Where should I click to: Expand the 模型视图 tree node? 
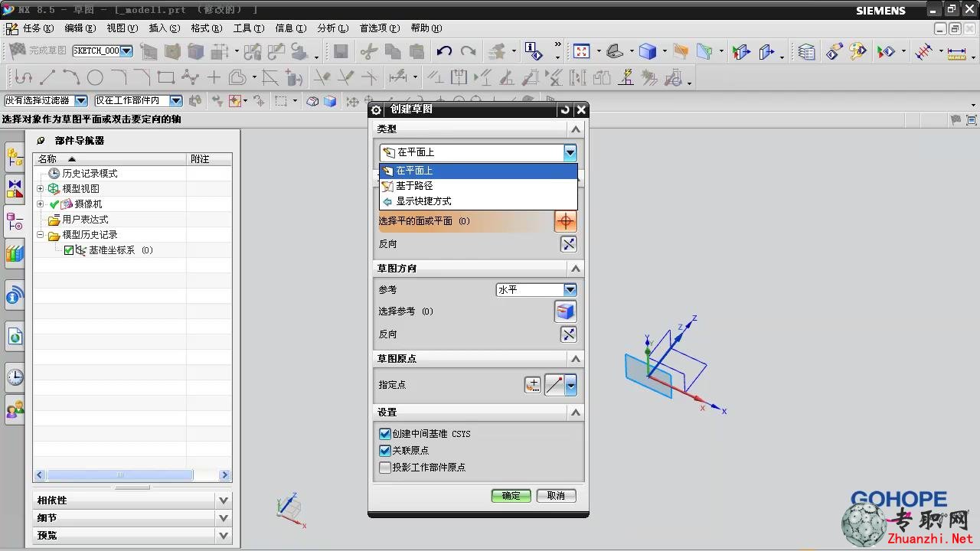41,188
